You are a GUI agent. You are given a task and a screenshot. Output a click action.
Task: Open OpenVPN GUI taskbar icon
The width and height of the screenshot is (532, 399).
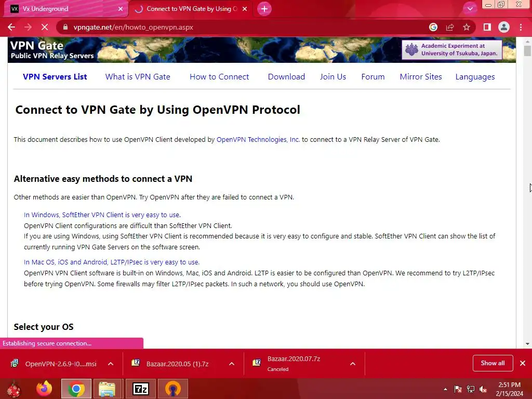(x=173, y=389)
